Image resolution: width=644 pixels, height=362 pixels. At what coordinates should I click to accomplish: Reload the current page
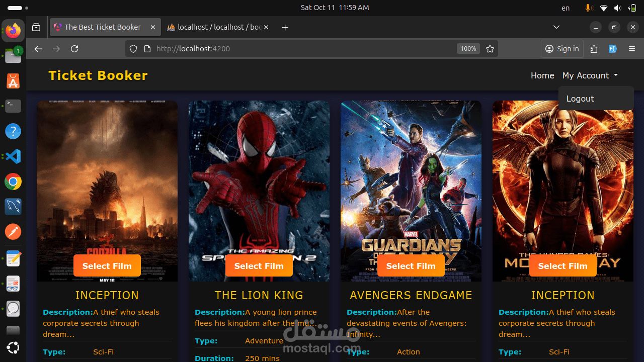click(74, 49)
